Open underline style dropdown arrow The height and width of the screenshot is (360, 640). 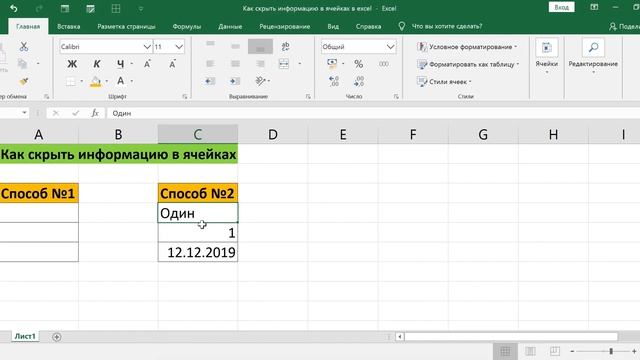click(x=131, y=64)
